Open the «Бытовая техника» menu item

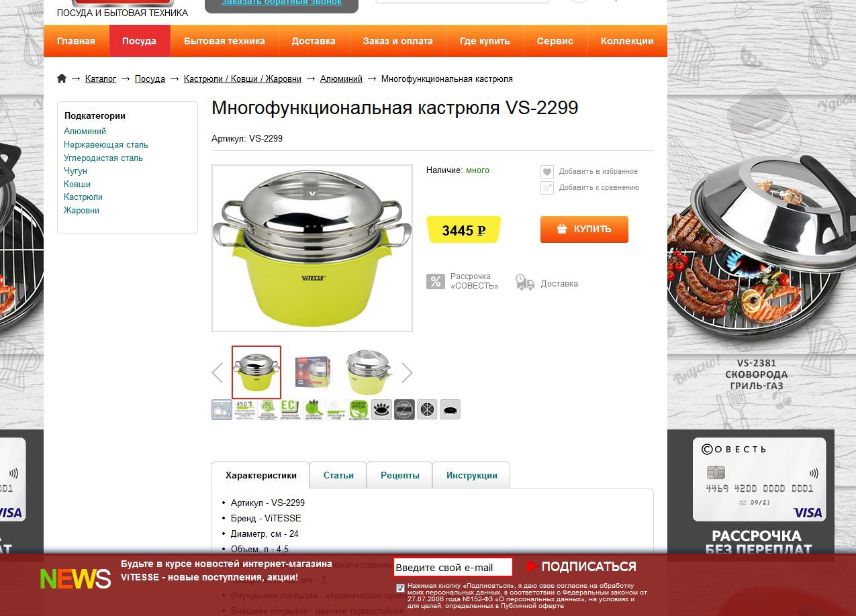tap(224, 41)
